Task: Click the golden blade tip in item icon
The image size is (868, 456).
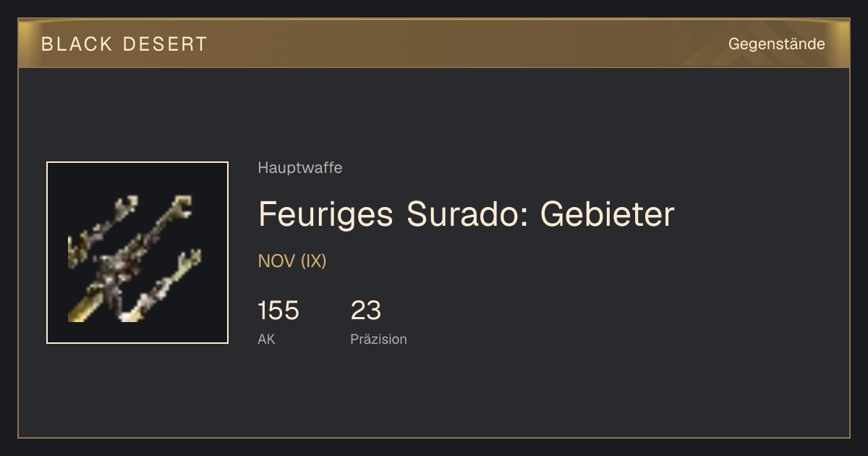Action: (x=80, y=309)
